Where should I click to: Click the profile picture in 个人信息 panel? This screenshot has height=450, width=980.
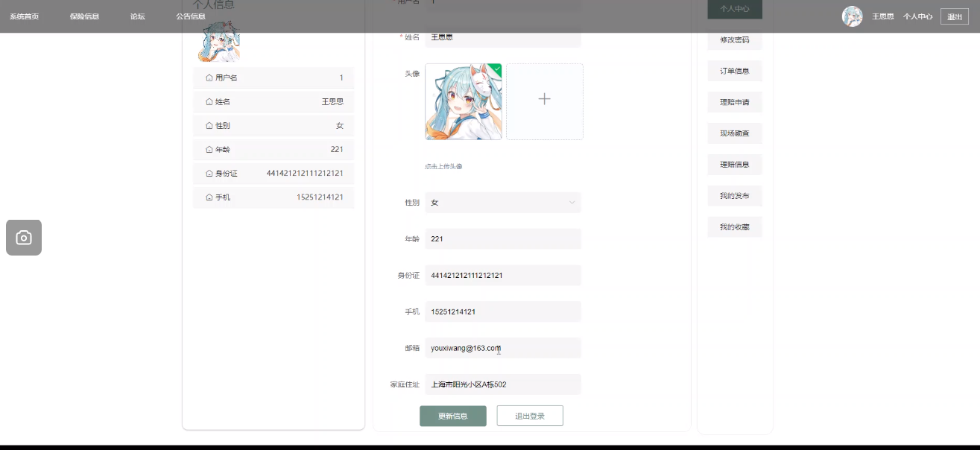click(219, 42)
